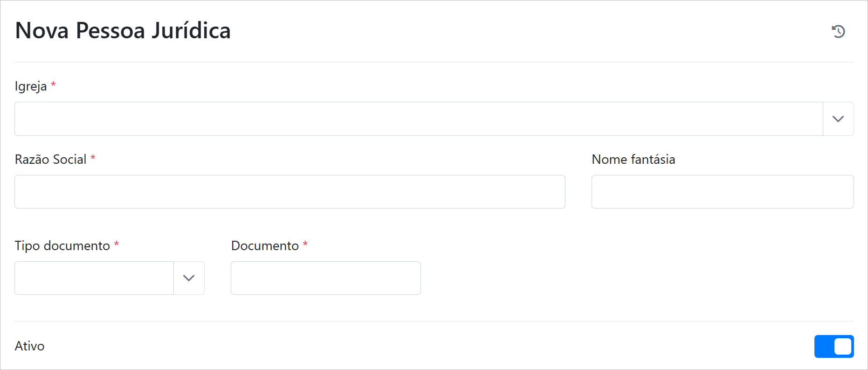Click the red asterisk beside Igreja

[x=53, y=84]
